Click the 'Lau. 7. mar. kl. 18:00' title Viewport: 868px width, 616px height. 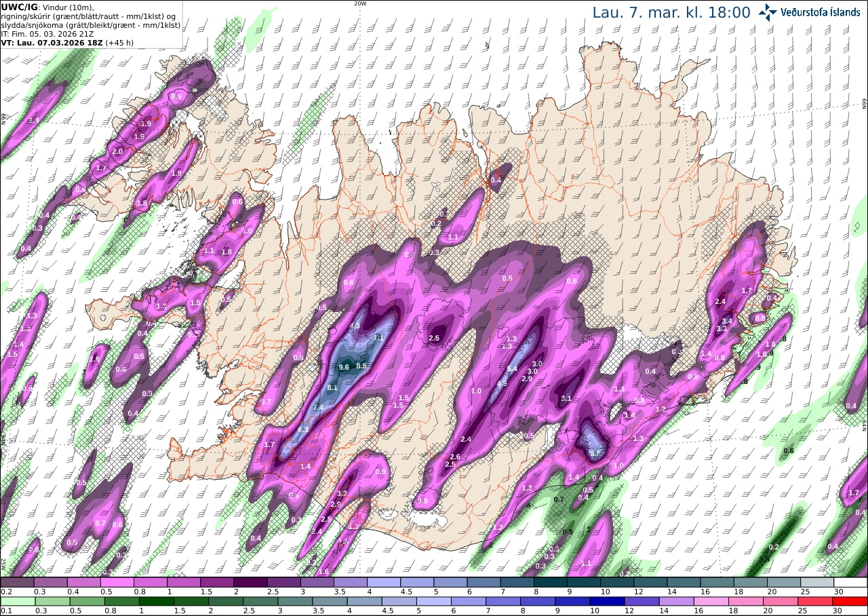[671, 12]
